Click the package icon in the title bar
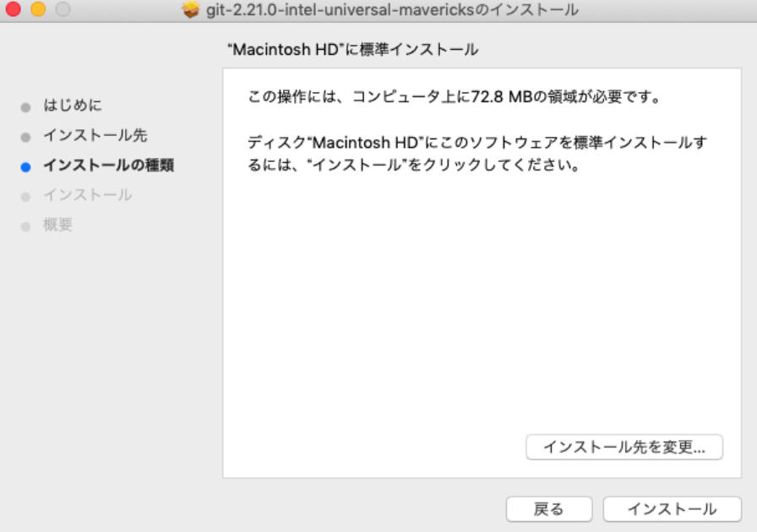Screen dimensions: 757x532 [191, 9]
